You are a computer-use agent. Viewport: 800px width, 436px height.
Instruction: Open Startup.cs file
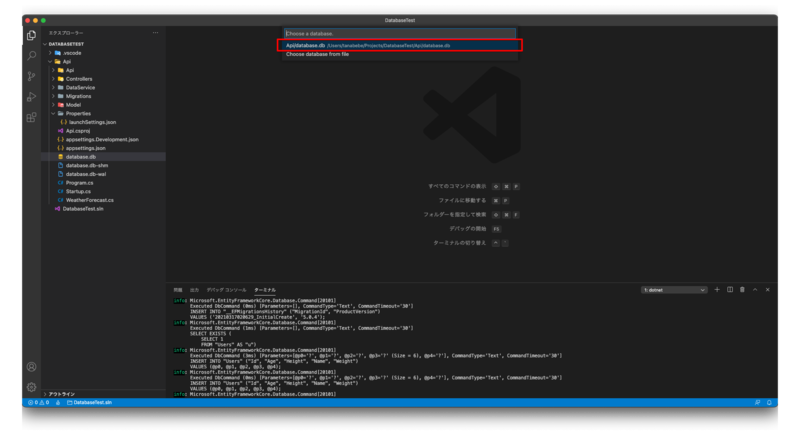78,191
